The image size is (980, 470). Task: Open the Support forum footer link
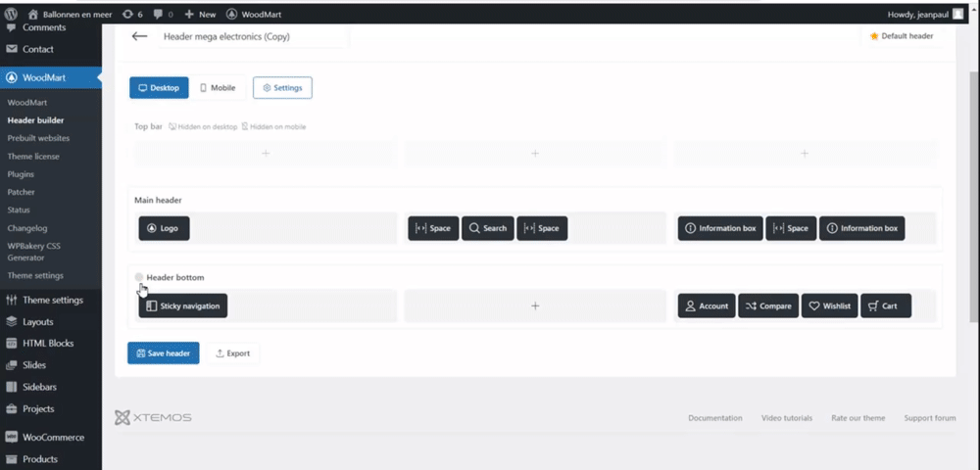pyautogui.click(x=930, y=418)
